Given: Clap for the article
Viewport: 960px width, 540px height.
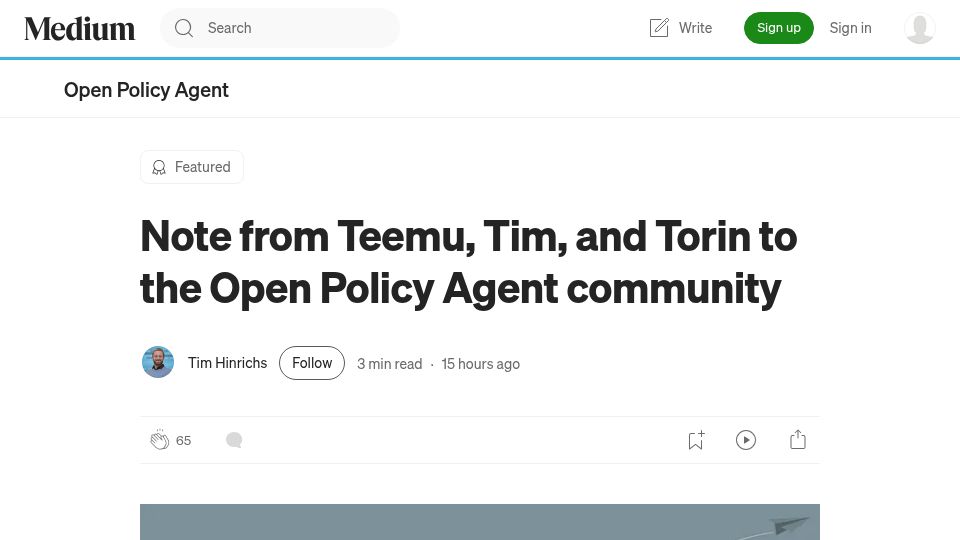Looking at the screenshot, I should [x=159, y=440].
